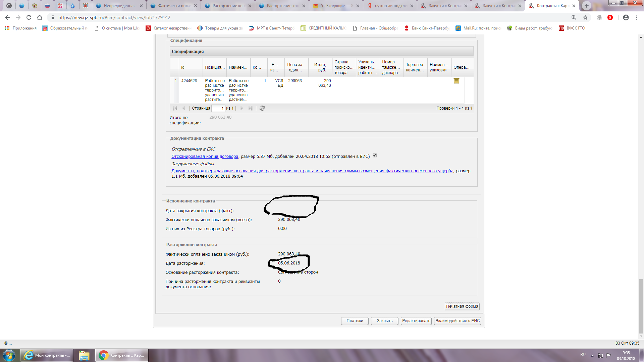Open КРЕДИТНЫЙ КАЛЬК bookmark
Viewport: 644px width, 362px height.
[x=323, y=28]
